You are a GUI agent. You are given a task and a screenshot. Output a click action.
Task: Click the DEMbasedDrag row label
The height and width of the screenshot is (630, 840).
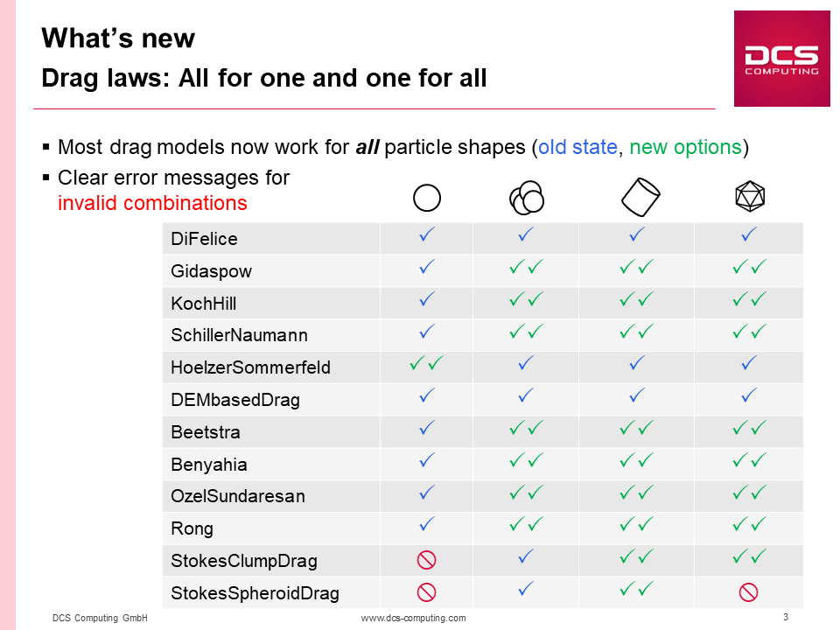(235, 400)
